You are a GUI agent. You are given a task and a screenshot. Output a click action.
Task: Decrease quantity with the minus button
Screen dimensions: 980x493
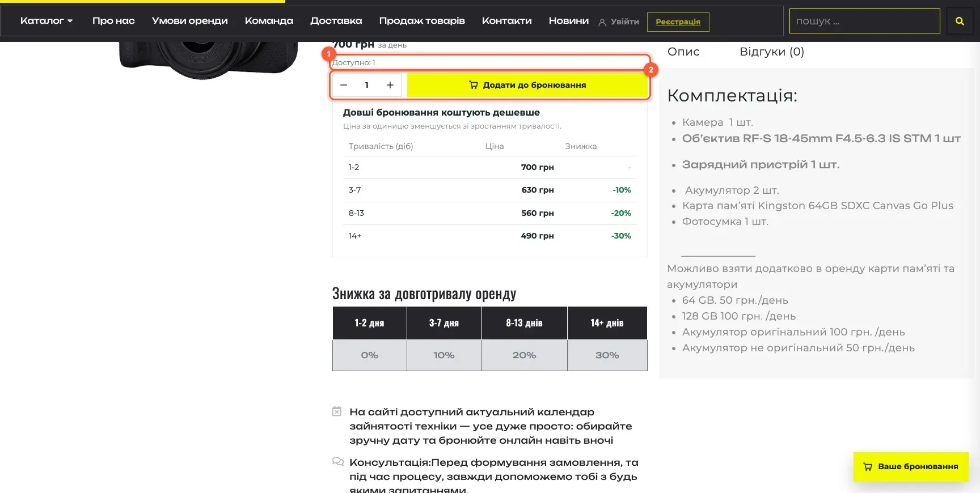pyautogui.click(x=344, y=85)
